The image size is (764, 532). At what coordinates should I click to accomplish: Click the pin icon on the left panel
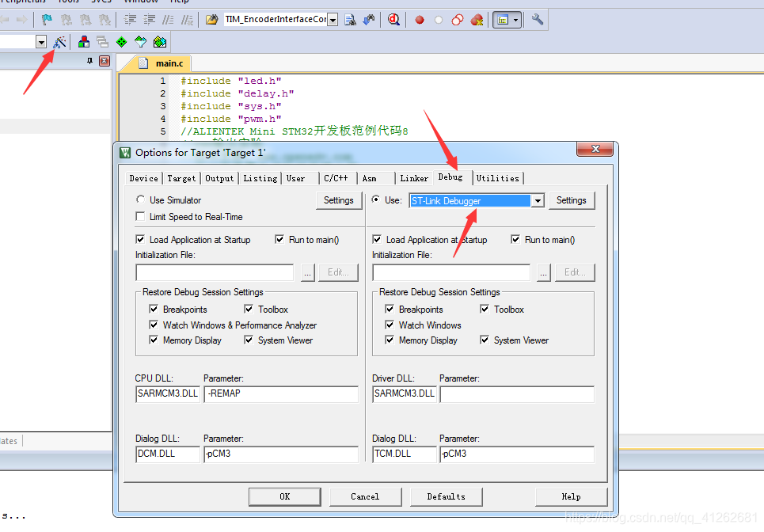click(x=89, y=61)
